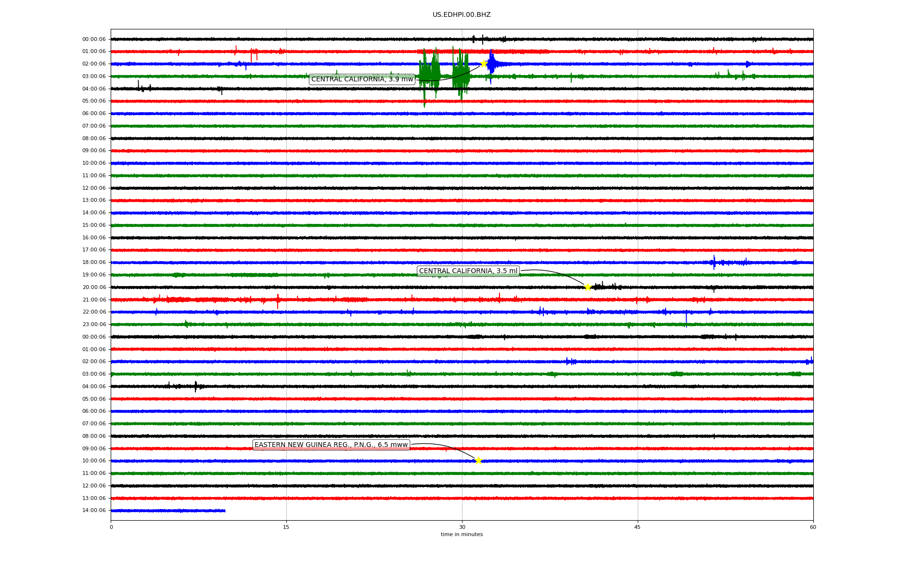Click the 12:00:06 row label in upper half
The height and width of the screenshot is (578, 924).
94,188
